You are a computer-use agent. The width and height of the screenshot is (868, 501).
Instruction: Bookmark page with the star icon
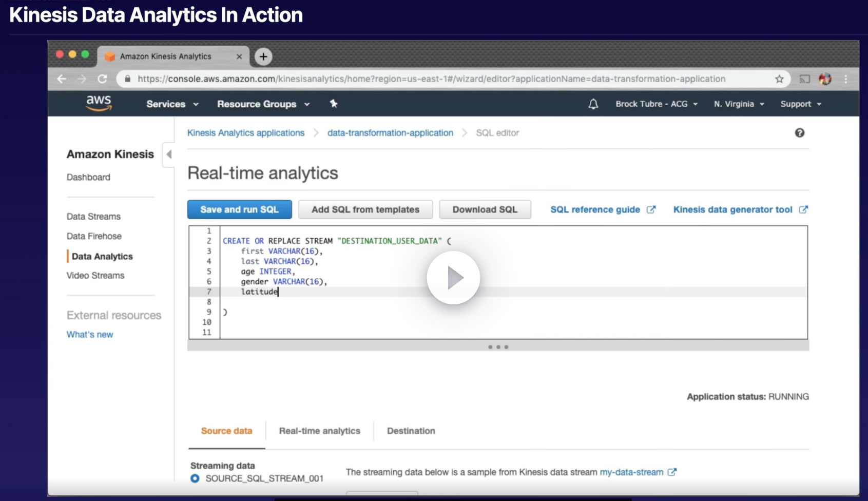coord(779,79)
